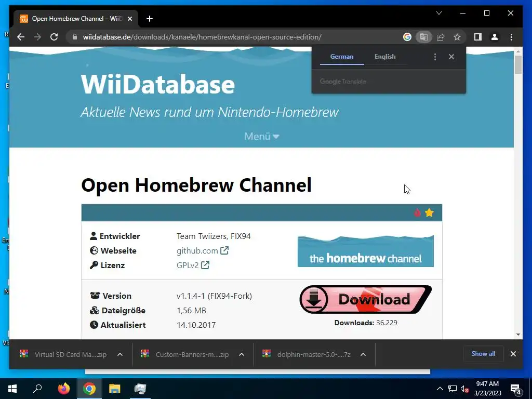
Task: Expand options for the dolphin-master 7z
Action: click(363, 354)
